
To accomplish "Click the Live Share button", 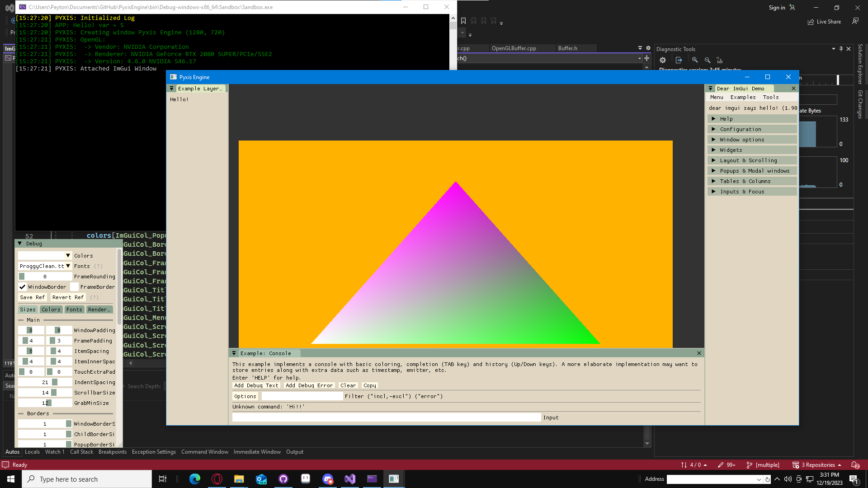I will click(x=824, y=22).
